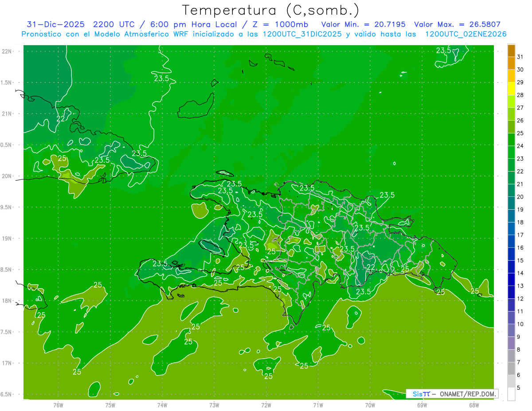Select "Valor Max. = 26.5807" text
Viewport: 532px width, 411px height.
457,24
